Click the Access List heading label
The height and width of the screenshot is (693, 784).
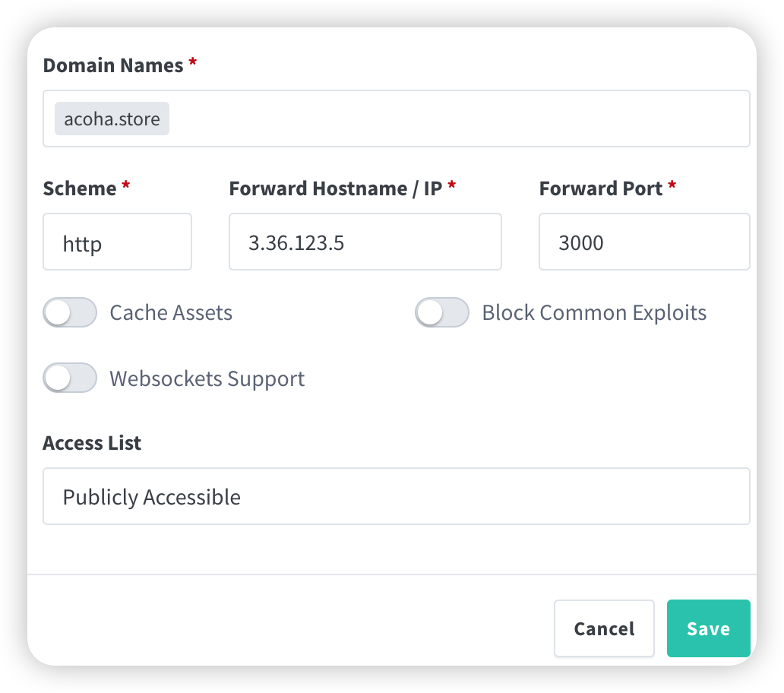[92, 443]
